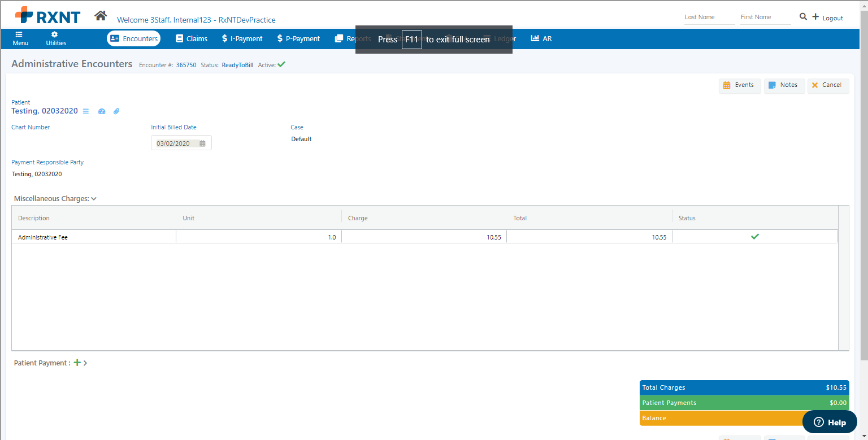
Task: Open the Help widget
Action: click(830, 422)
